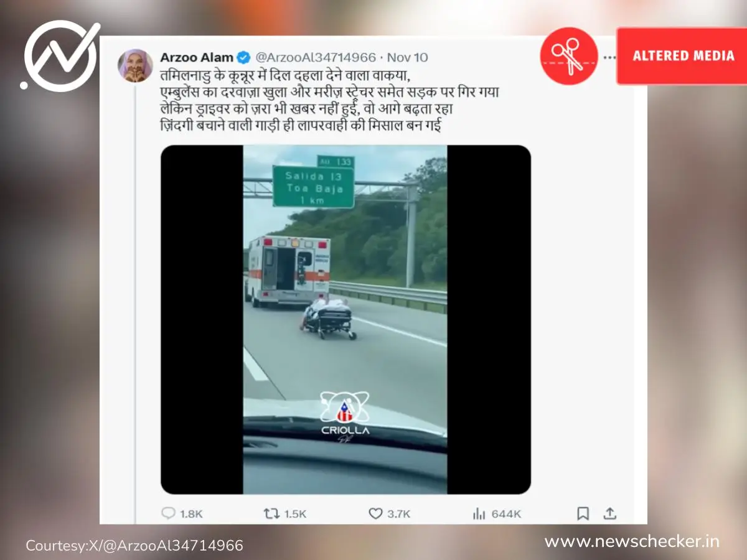
Task: Click the blue verified badge
Action: tap(243, 57)
